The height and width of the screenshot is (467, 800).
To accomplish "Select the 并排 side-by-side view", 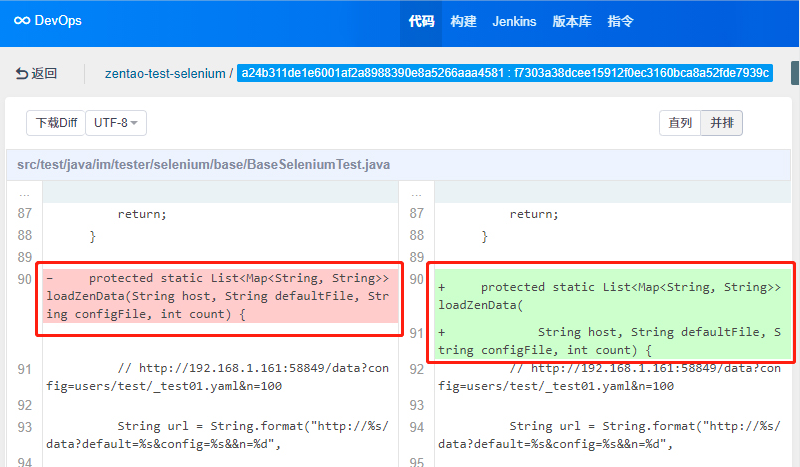I will (721, 123).
